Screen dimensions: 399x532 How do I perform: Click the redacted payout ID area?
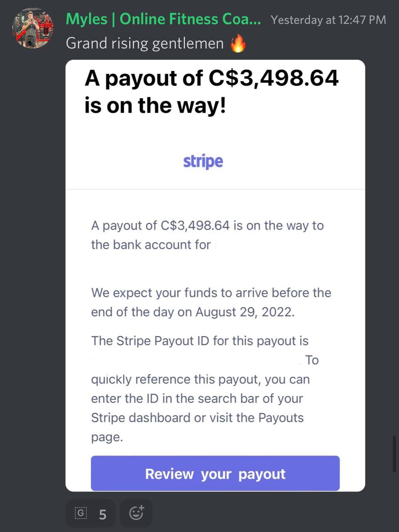[195, 360]
